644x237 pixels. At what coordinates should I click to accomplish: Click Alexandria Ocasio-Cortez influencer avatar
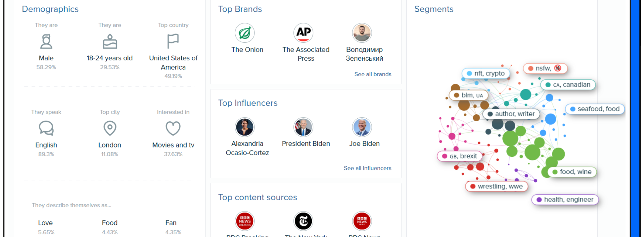tap(245, 127)
